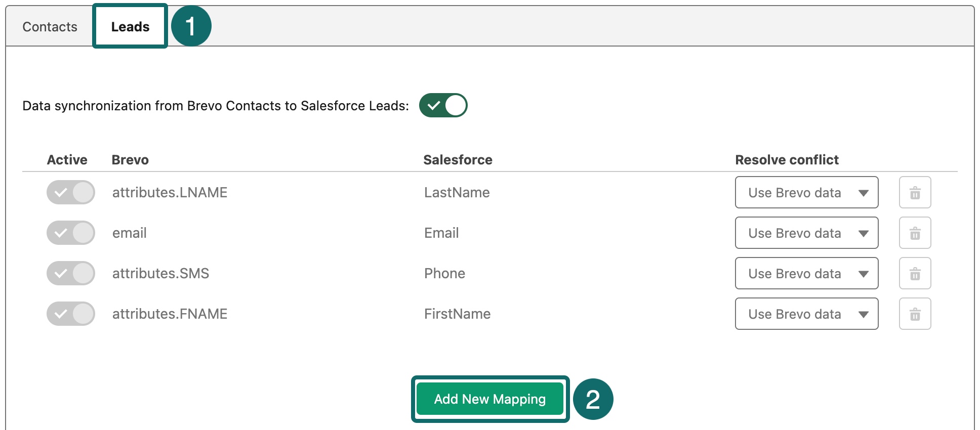
Task: Toggle Active switch for attributes.SMS row
Action: click(x=71, y=273)
